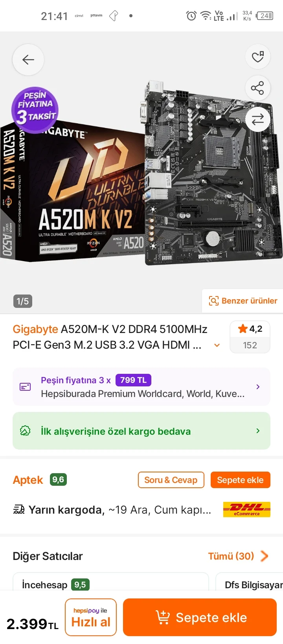Add product to favorites with heart icon

click(258, 57)
